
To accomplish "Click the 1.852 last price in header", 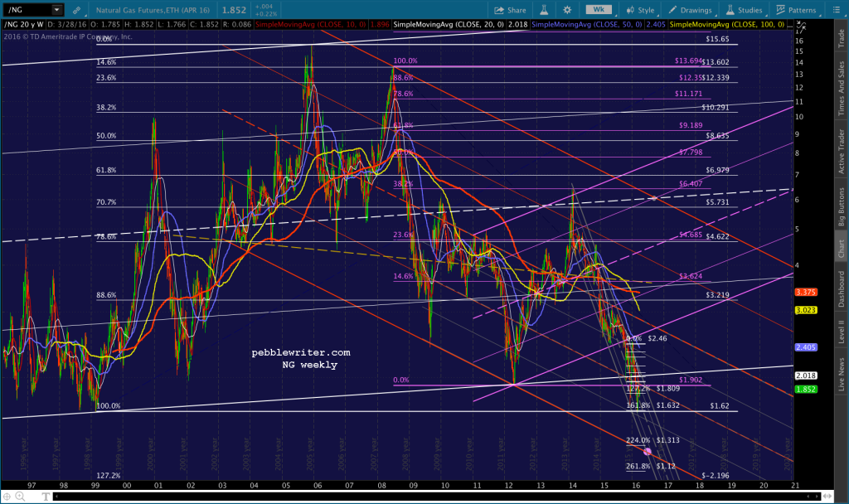I will click(234, 10).
